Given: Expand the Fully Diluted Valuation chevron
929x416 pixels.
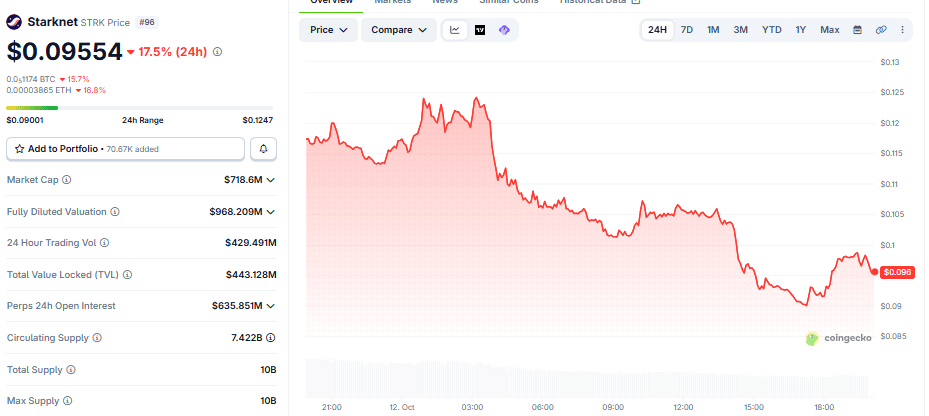Looking at the screenshot, I should [x=271, y=212].
